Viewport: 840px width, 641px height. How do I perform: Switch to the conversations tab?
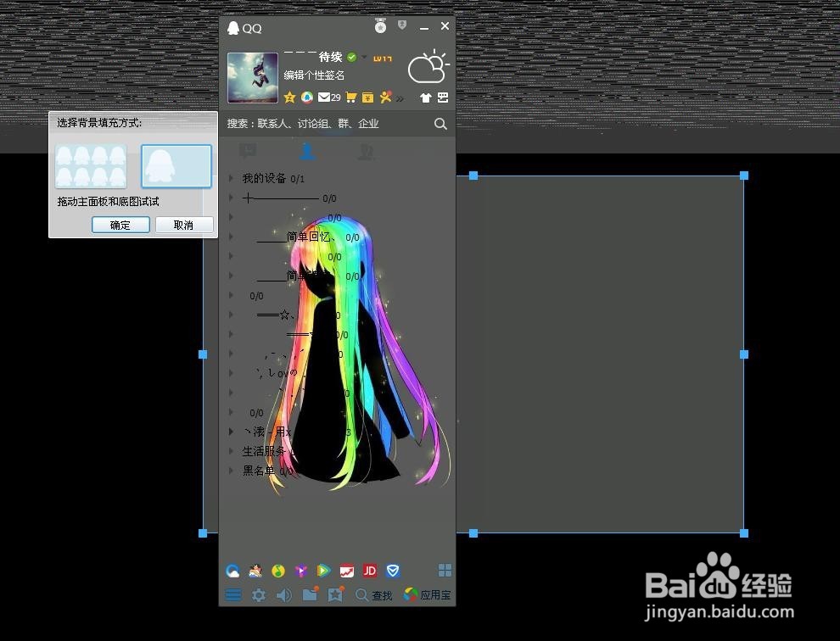click(x=248, y=152)
